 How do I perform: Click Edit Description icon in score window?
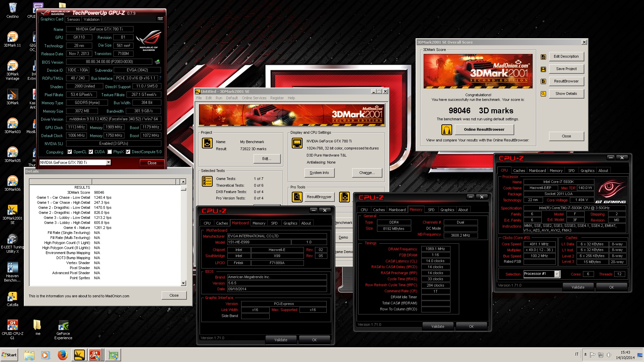pyautogui.click(x=543, y=57)
